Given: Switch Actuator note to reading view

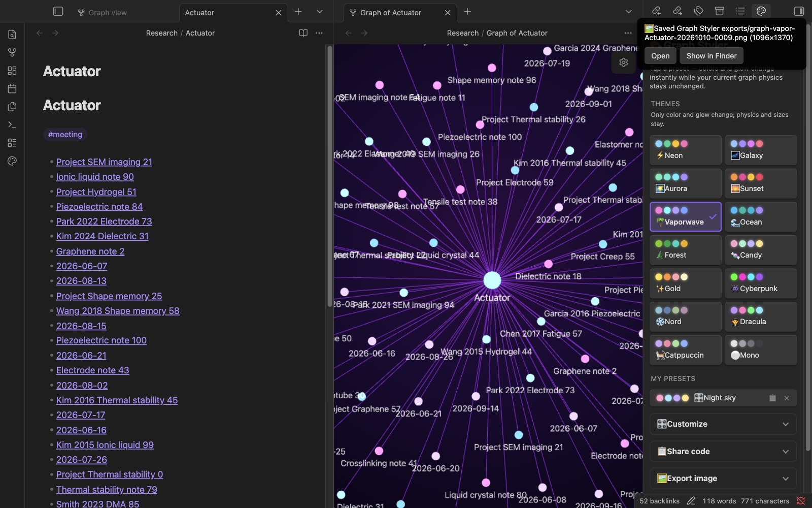Looking at the screenshot, I should [303, 33].
